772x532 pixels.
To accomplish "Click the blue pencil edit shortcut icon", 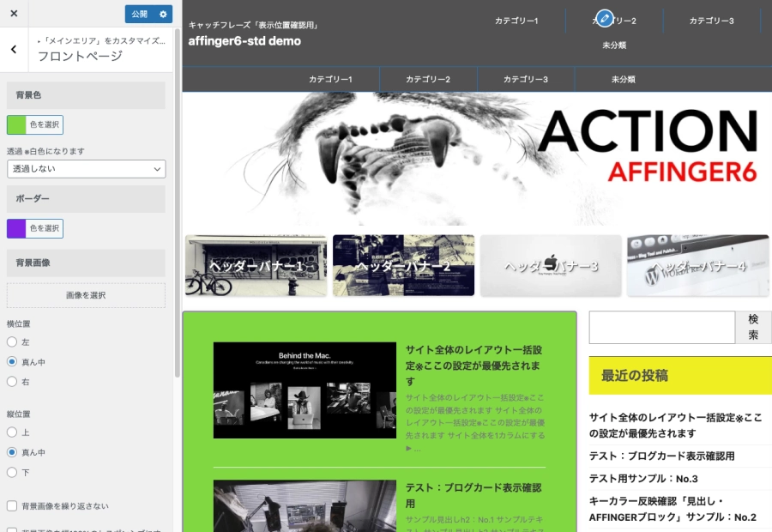I will 605,19.
